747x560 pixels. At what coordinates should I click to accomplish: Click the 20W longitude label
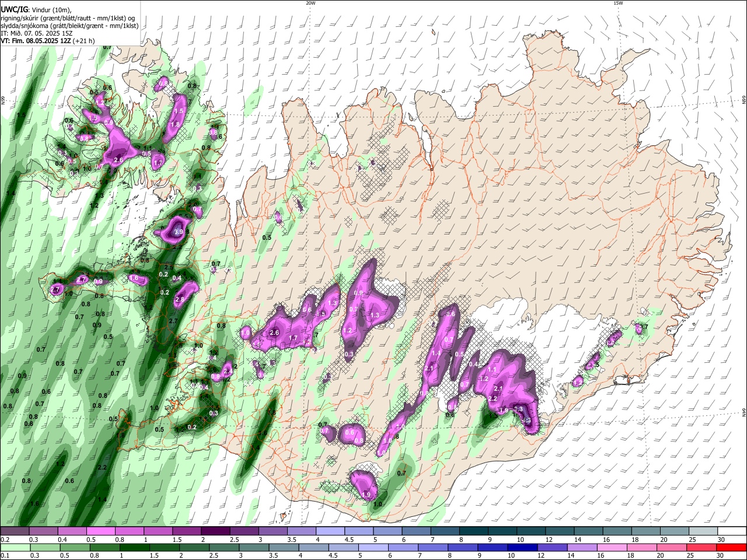click(x=310, y=3)
